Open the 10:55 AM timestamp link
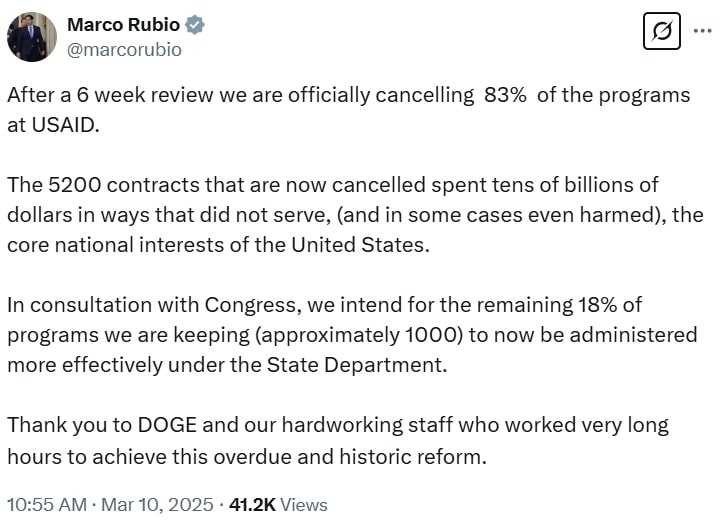727x522 pixels. (47, 505)
